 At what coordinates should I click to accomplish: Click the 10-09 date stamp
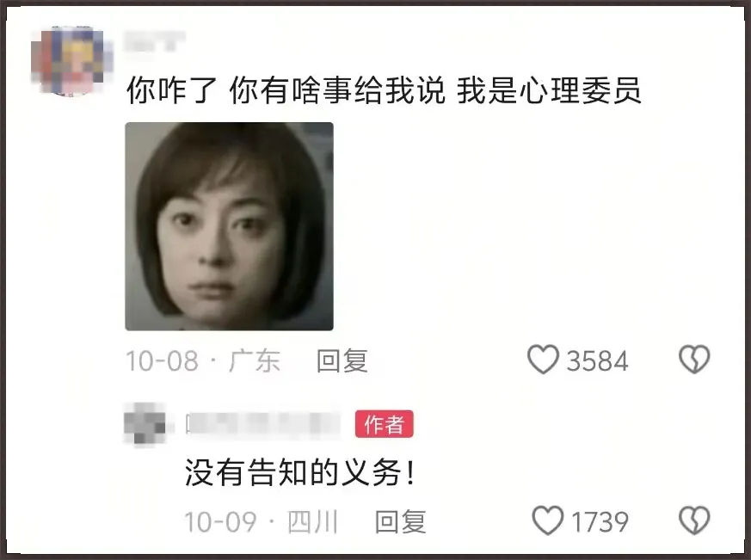[x=221, y=522]
